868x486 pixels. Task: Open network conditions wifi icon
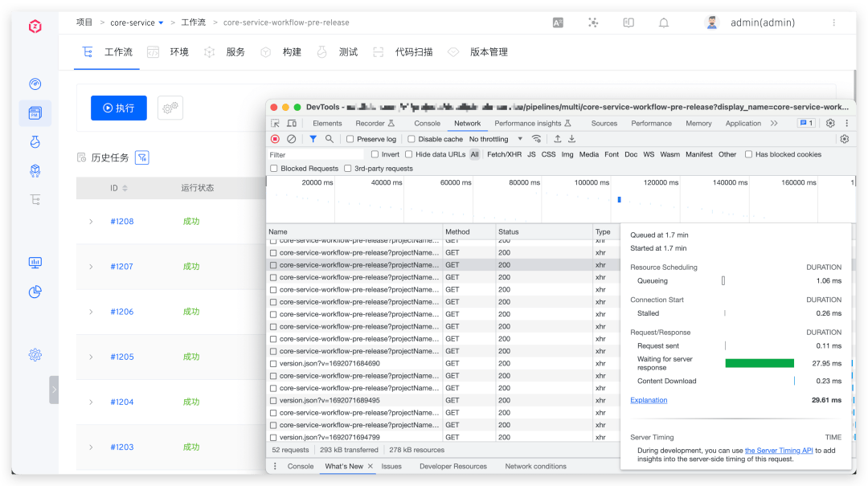tap(536, 139)
